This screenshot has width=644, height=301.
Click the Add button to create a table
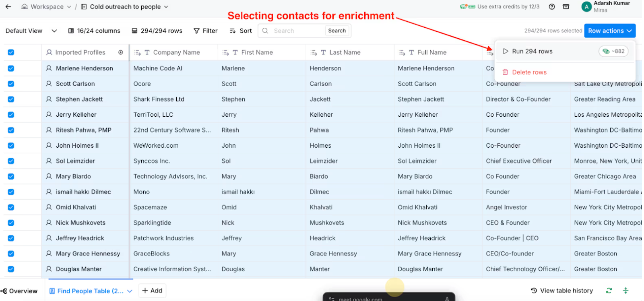pos(152,290)
